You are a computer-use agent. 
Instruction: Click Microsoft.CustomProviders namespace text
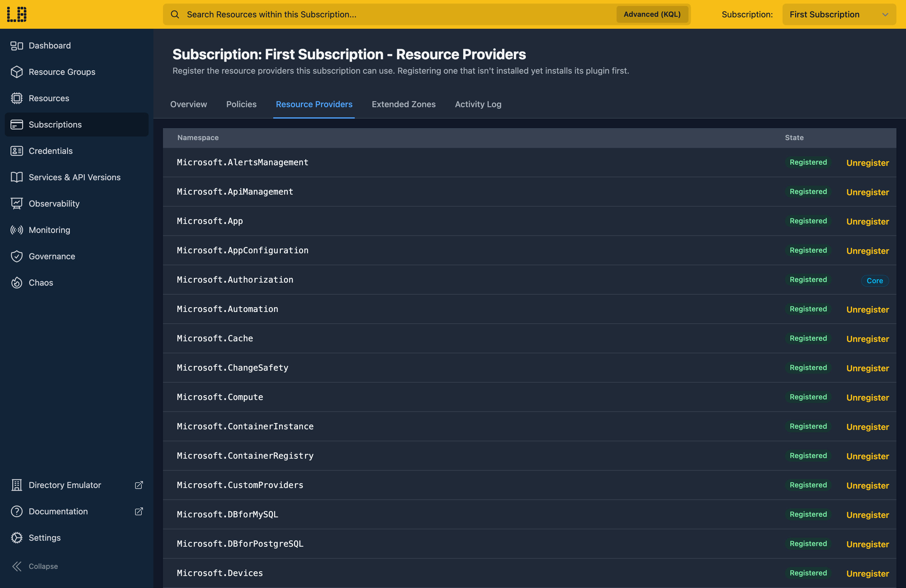[240, 485]
